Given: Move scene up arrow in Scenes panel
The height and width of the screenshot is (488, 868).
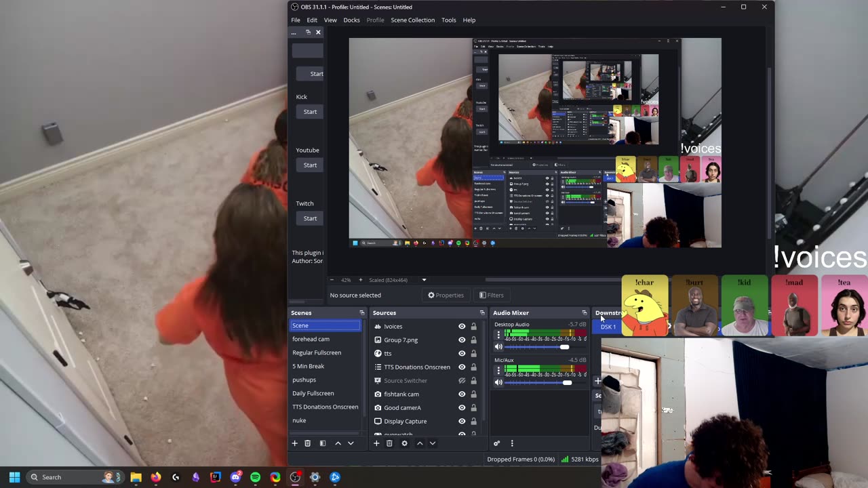Looking at the screenshot, I should [x=338, y=443].
